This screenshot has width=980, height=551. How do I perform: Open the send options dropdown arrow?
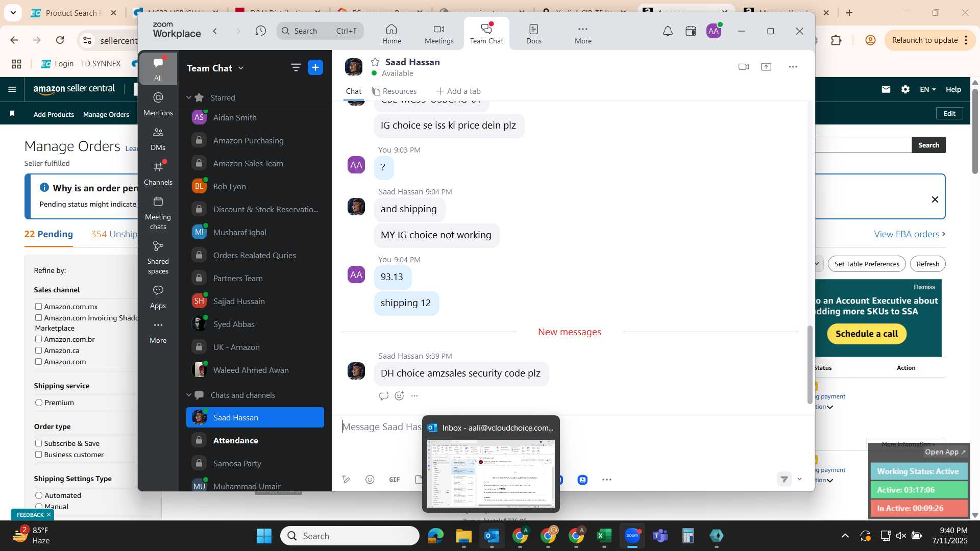point(800,479)
